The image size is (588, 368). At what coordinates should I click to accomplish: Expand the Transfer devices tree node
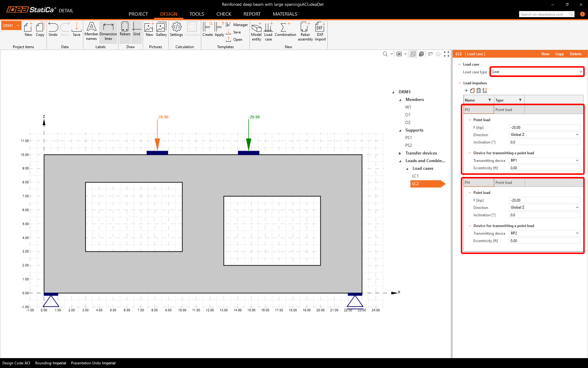pyautogui.click(x=400, y=153)
